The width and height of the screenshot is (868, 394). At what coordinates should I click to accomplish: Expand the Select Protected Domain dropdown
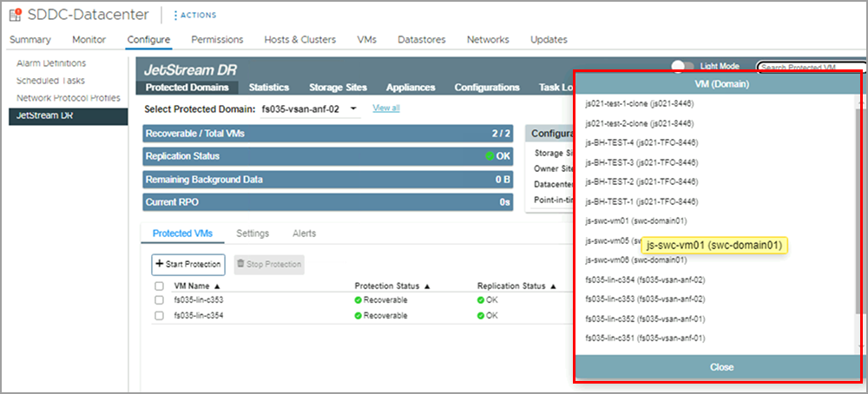click(352, 108)
